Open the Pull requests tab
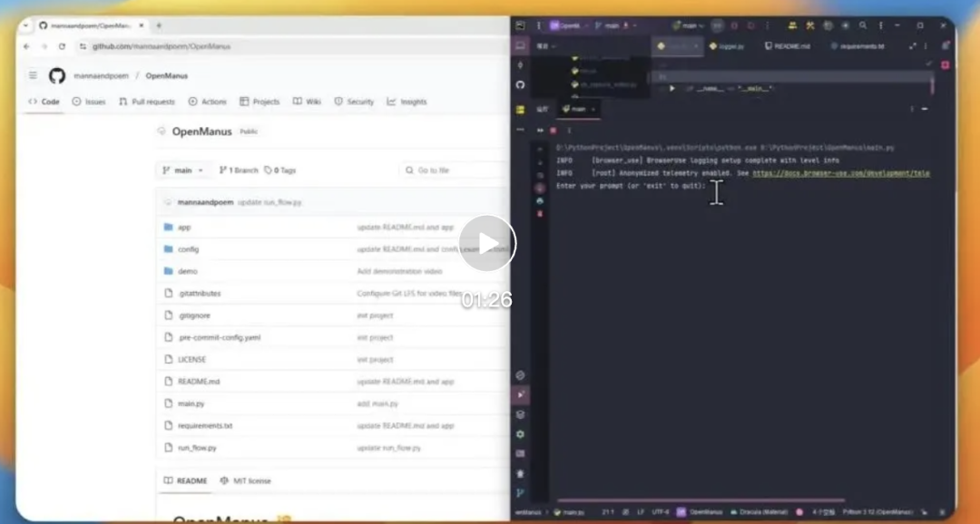The width and height of the screenshot is (980, 524). pyautogui.click(x=147, y=102)
